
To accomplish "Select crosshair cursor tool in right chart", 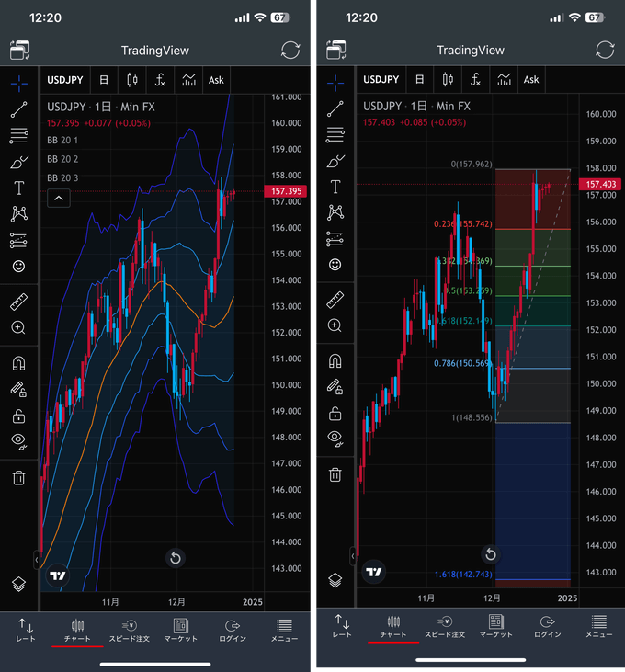I will point(335,83).
